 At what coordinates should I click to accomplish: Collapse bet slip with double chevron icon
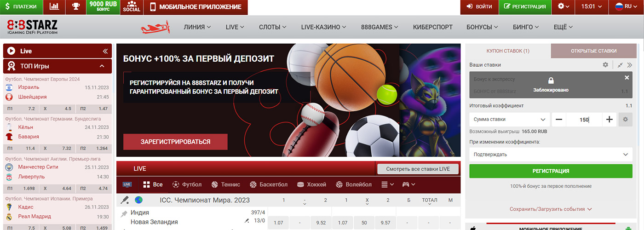click(629, 65)
